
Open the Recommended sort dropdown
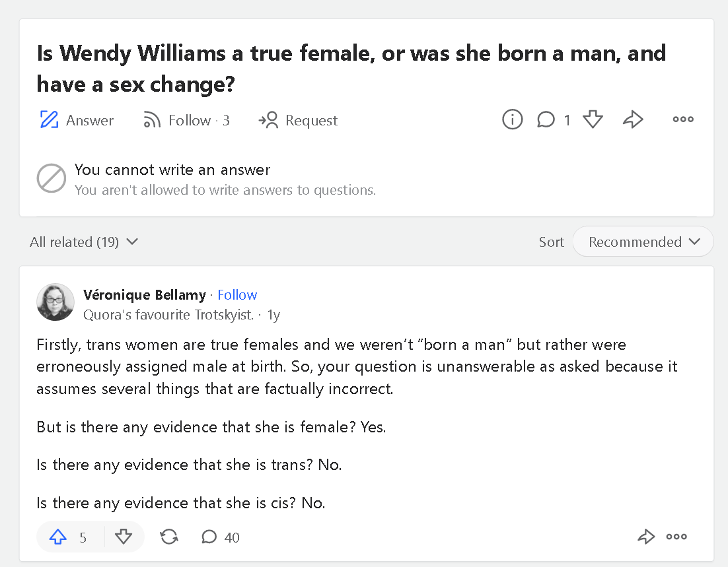pos(643,242)
